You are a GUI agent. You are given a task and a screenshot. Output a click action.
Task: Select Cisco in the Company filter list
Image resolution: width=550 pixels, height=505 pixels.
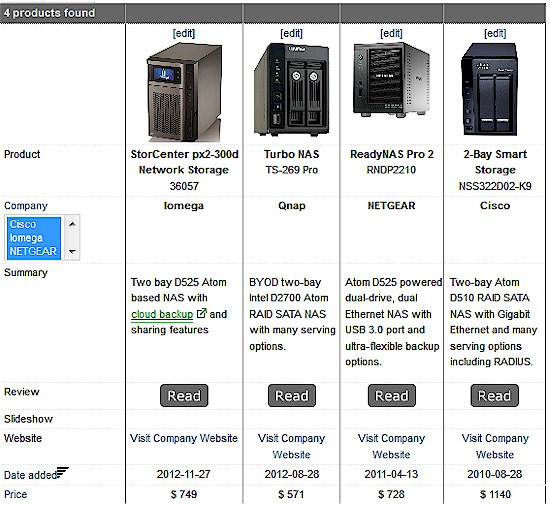pyautogui.click(x=33, y=224)
